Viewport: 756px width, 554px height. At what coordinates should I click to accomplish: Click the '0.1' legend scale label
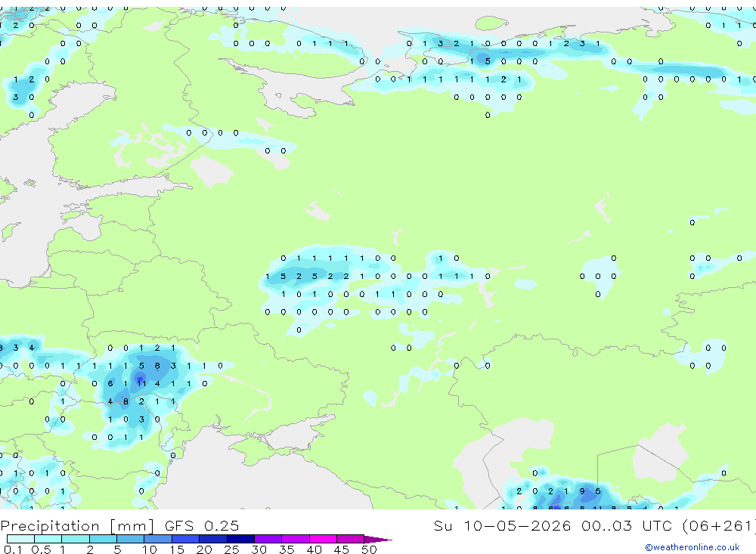13,549
